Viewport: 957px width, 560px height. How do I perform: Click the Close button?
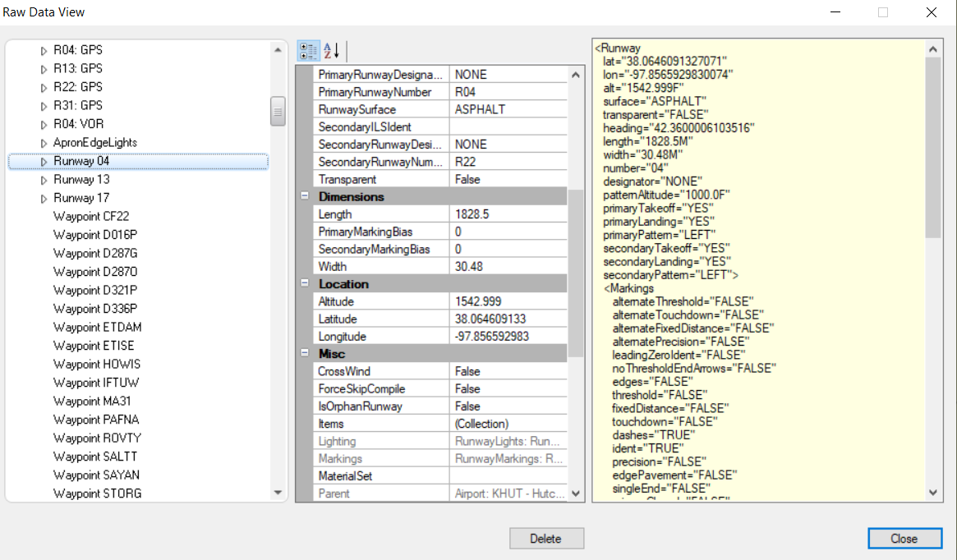(x=904, y=538)
